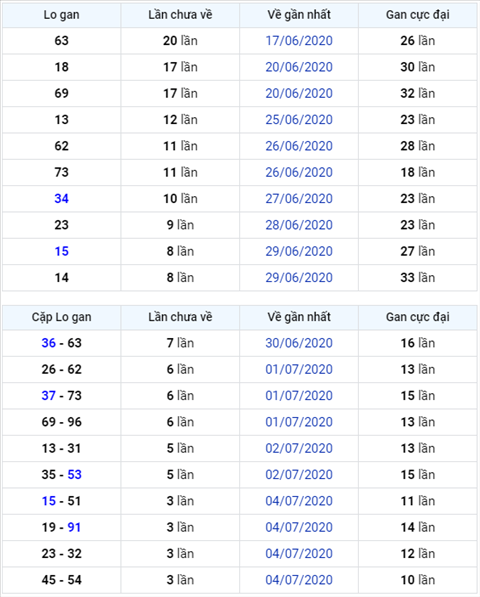480x597 pixels.
Task: Open the 30/06/2020 date link
Action: pyautogui.click(x=299, y=343)
